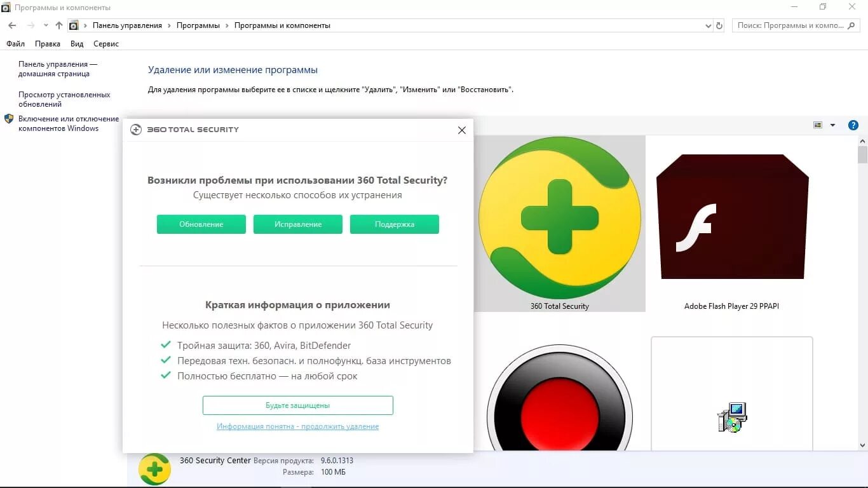Click the Полностью бесплатно checkmark icon

tap(166, 376)
